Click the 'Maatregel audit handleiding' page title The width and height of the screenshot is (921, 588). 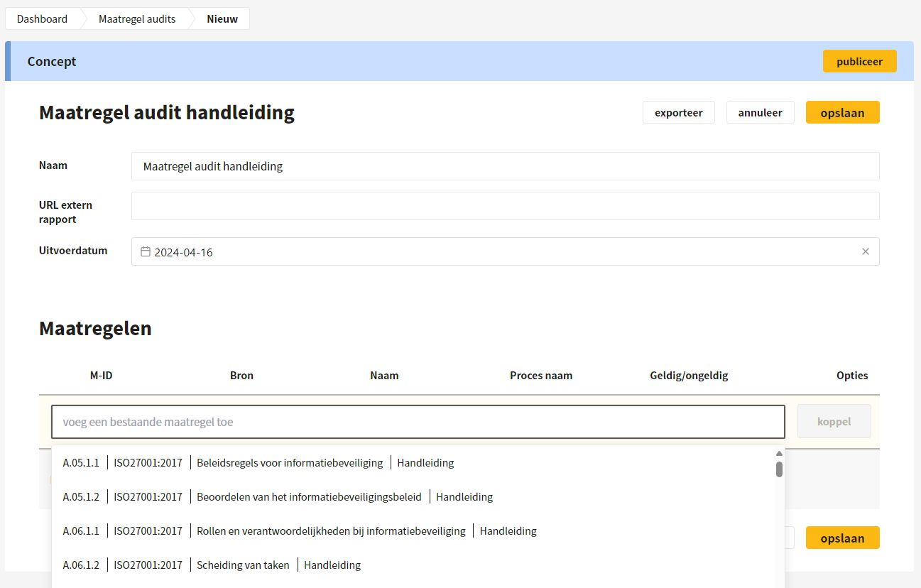(167, 112)
